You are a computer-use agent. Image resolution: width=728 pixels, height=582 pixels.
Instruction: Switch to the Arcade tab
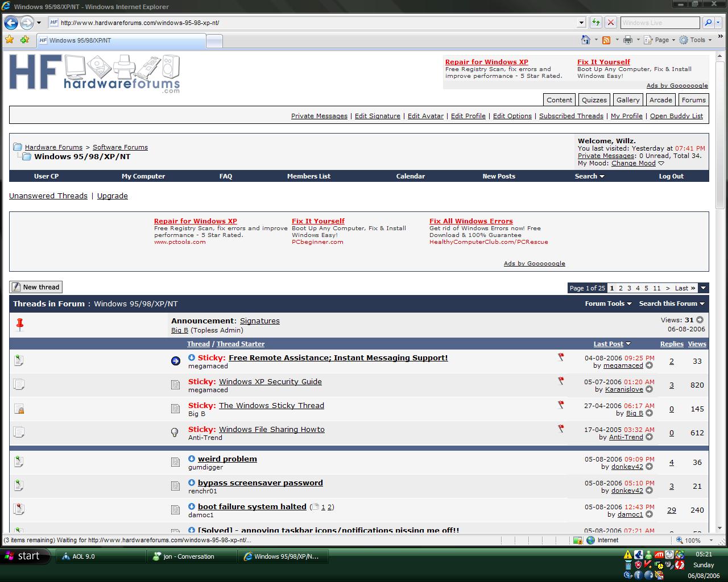pyautogui.click(x=661, y=99)
